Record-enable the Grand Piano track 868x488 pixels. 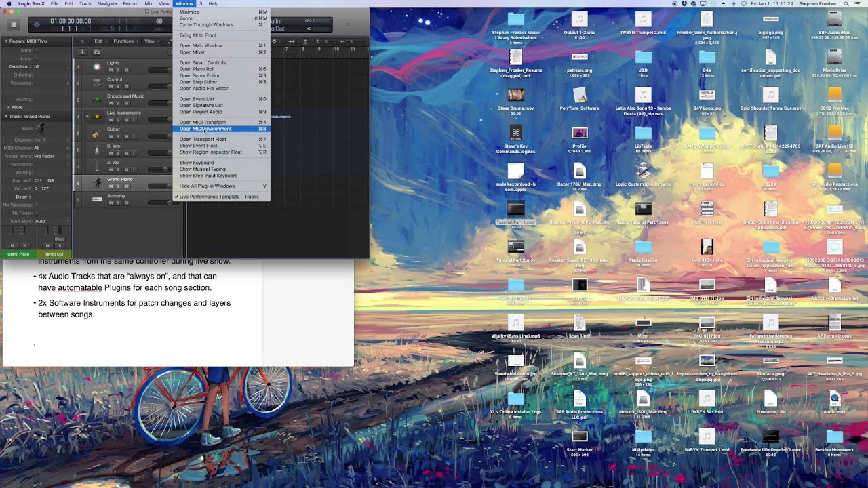tap(127, 186)
